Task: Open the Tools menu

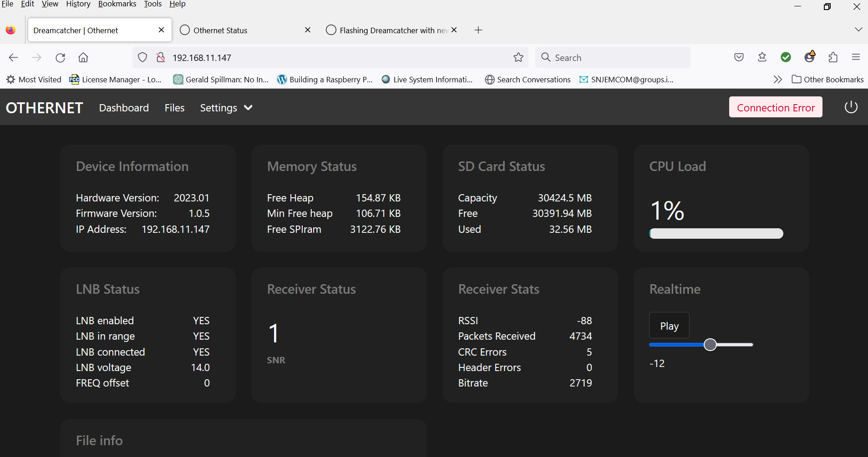Action: pos(152,4)
